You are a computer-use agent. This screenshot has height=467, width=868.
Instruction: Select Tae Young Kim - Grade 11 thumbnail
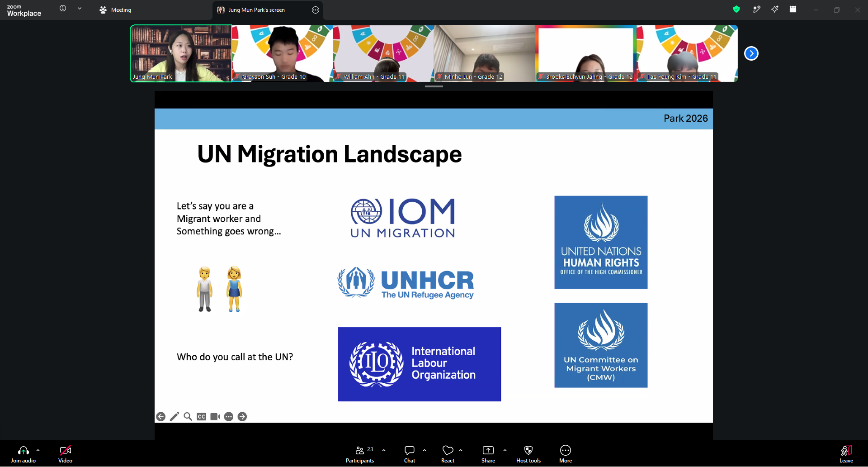click(687, 53)
